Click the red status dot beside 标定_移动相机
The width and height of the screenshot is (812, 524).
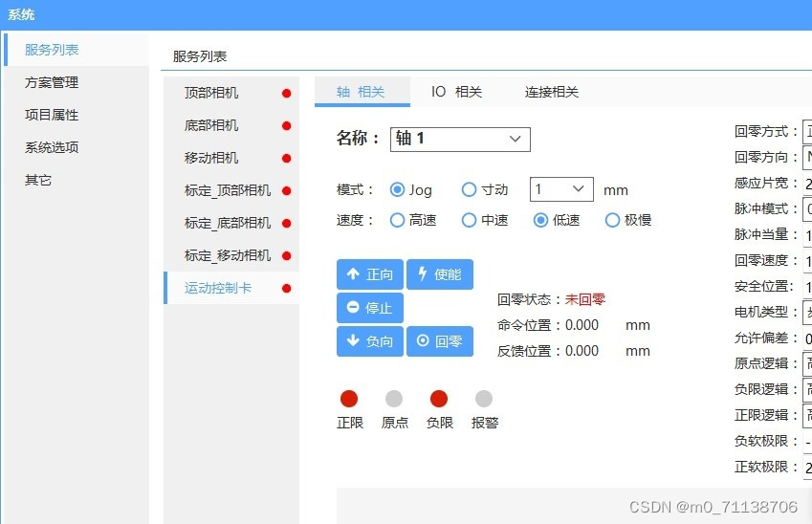click(x=286, y=256)
